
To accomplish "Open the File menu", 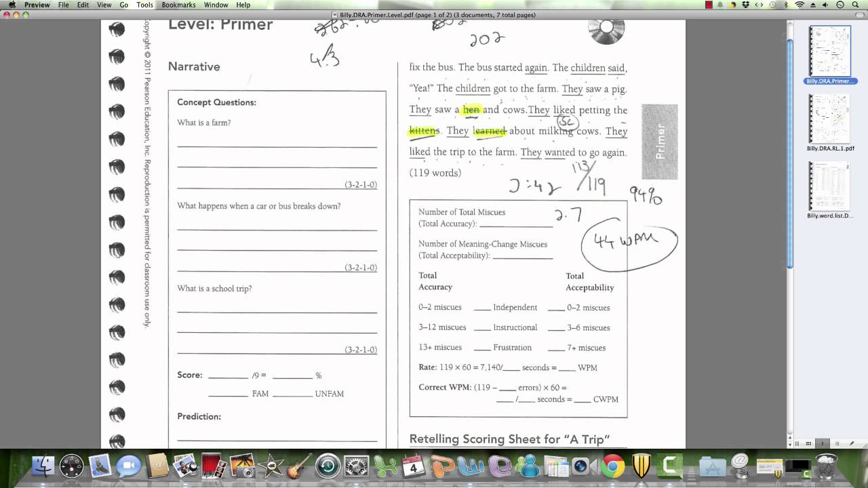I will click(x=63, y=5).
